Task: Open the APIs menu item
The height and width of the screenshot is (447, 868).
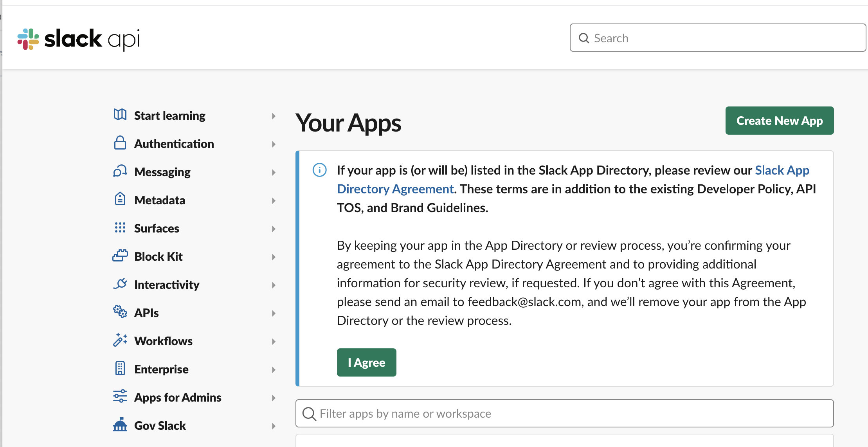Action: [x=146, y=313]
